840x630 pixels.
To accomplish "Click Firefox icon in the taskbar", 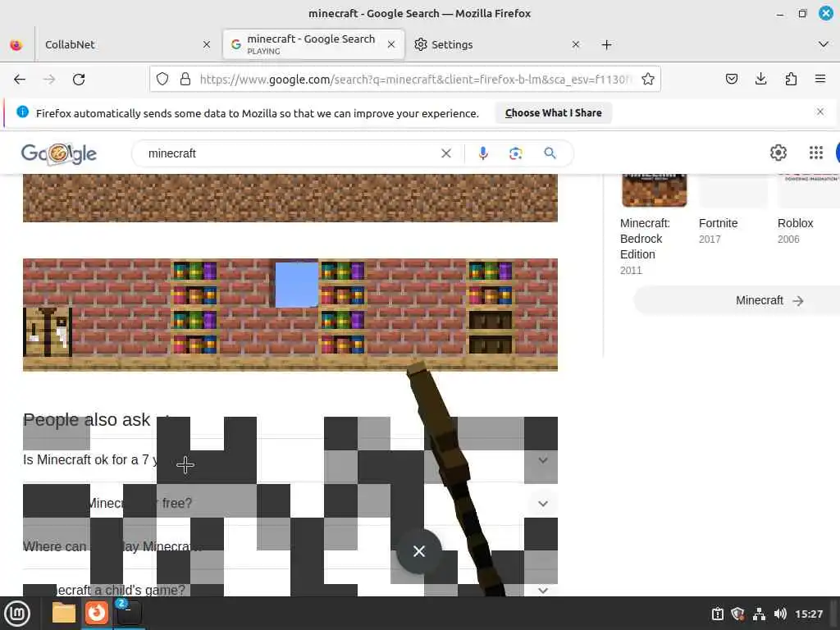I will (97, 613).
